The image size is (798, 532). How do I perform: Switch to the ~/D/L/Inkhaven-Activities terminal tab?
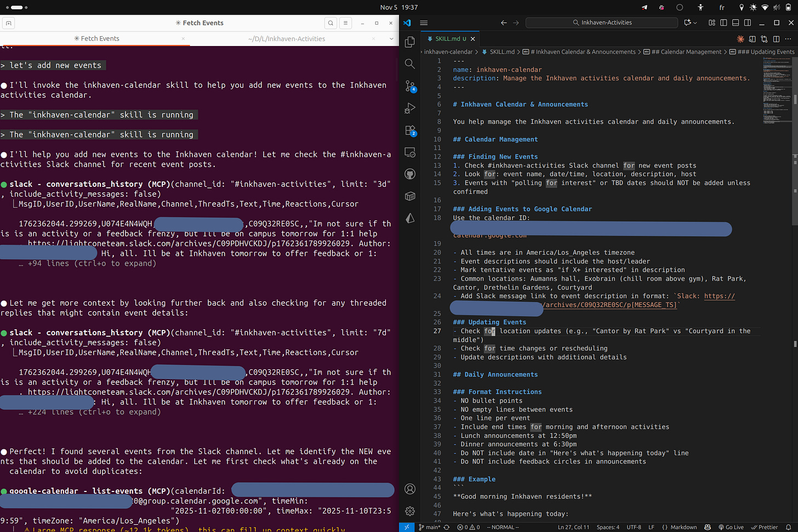point(287,38)
